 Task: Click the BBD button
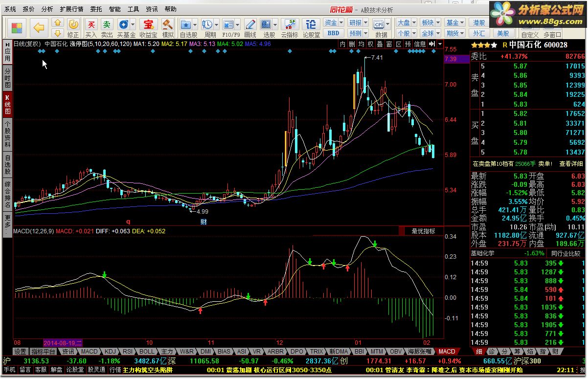[x=333, y=33]
